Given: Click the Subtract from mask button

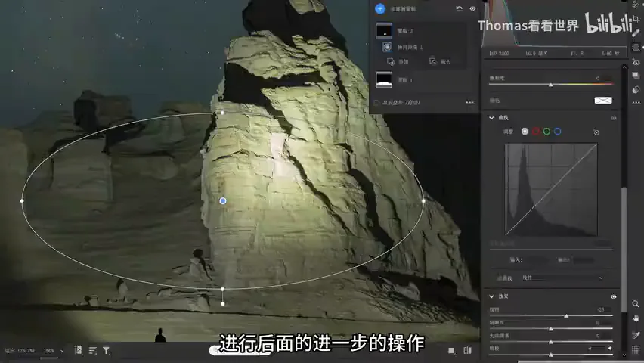Looking at the screenshot, I should pos(440,60).
